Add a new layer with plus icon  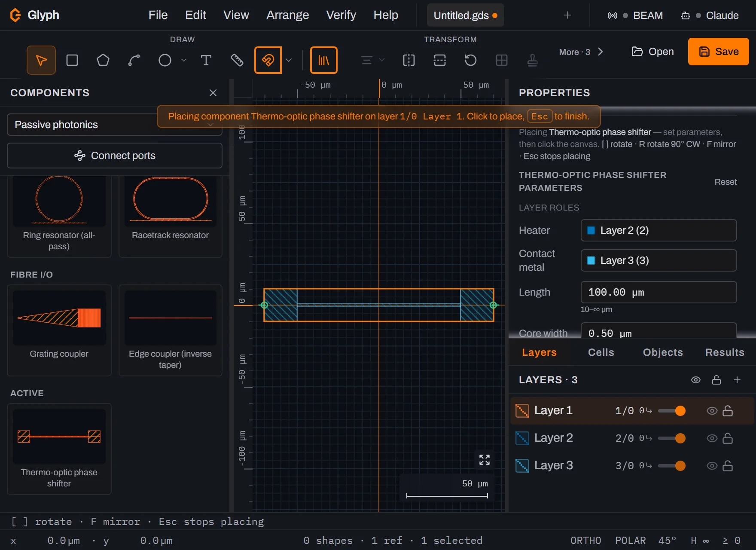pyautogui.click(x=737, y=380)
